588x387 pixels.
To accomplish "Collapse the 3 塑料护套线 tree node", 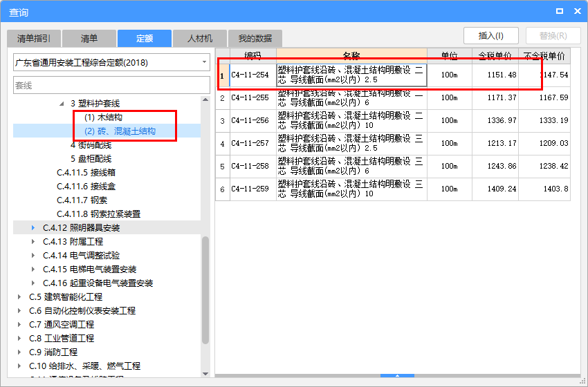I will [x=62, y=104].
